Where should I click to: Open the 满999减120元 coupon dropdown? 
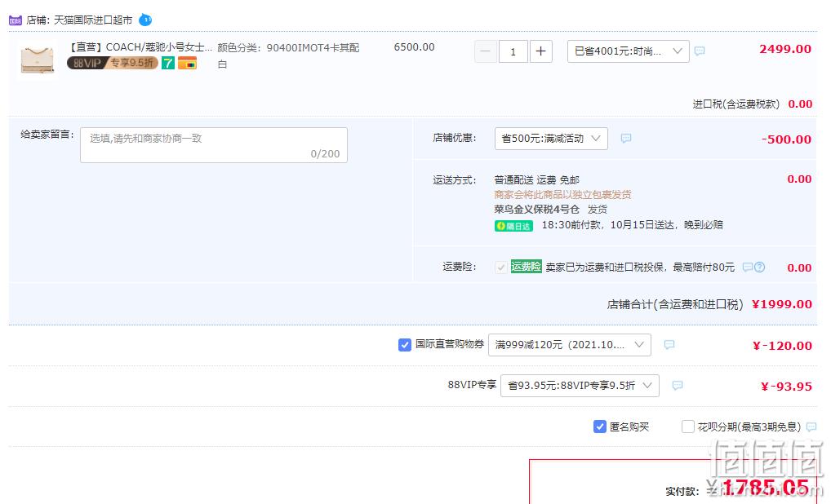point(569,345)
